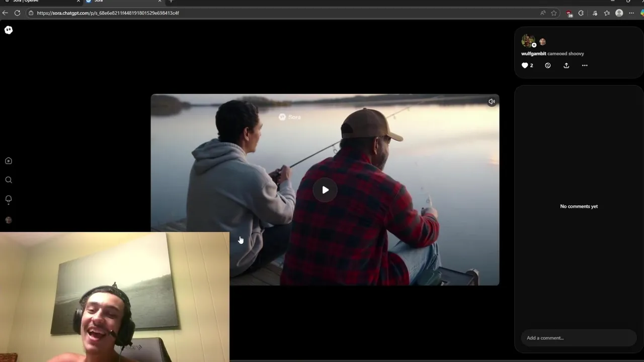Click the fishing video frame

pos(325,190)
